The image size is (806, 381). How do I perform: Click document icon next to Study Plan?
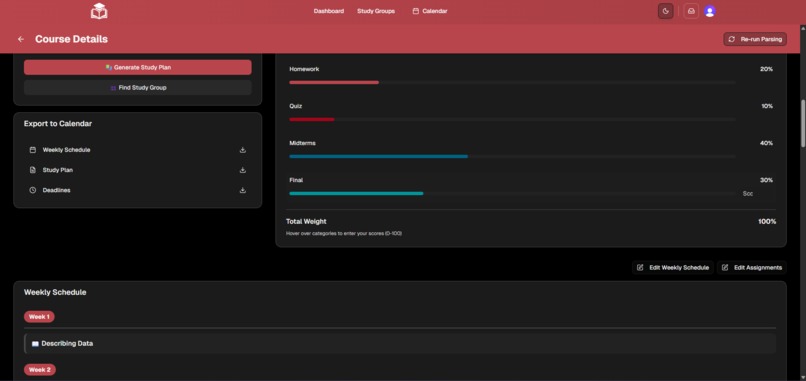[33, 170]
